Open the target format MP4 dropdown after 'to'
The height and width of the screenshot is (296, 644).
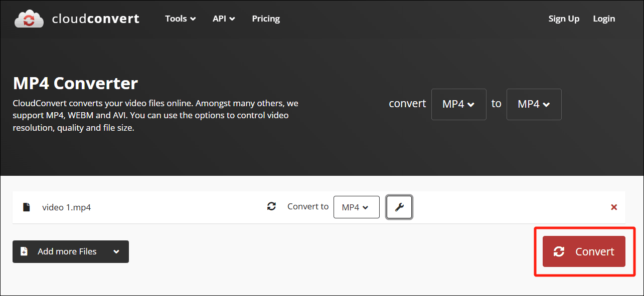coord(534,104)
